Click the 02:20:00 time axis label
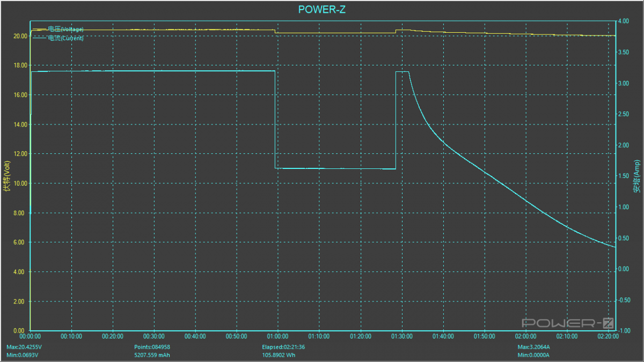Viewport: 644px width, 362px height. 608,337
